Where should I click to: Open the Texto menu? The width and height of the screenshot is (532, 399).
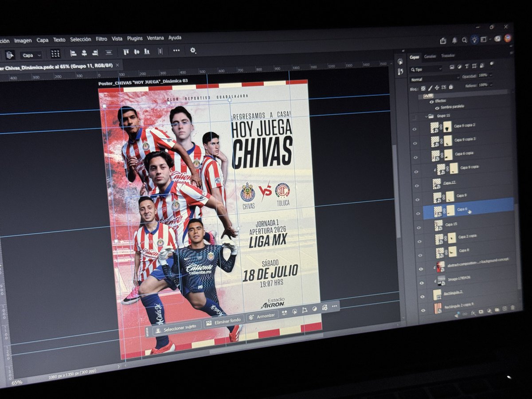[x=59, y=40]
